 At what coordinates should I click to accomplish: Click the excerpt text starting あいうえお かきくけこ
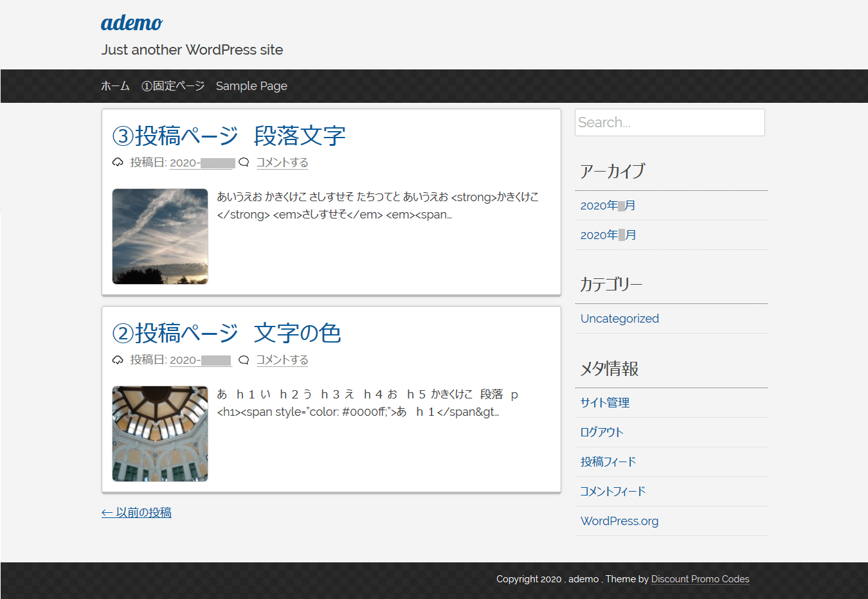point(378,206)
